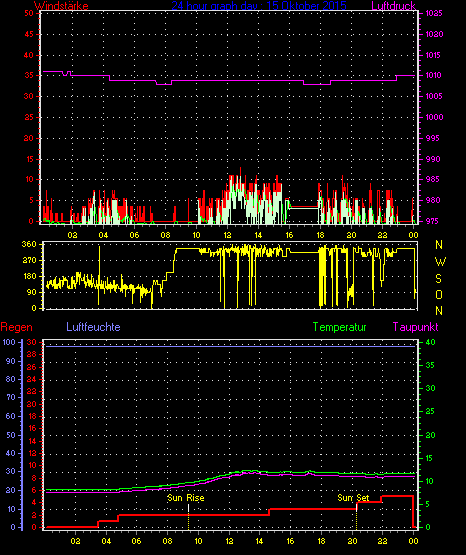The width and height of the screenshot is (466, 555).
Task: Select the magenta Taupunkt legend label
Action: click(415, 327)
